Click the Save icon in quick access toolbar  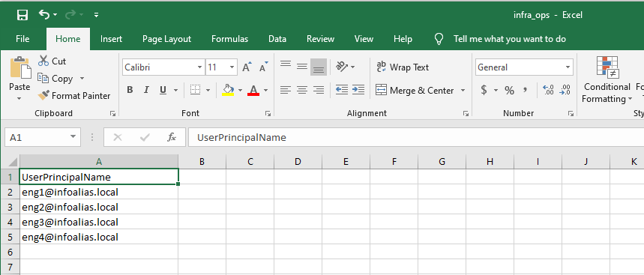[x=22, y=15]
